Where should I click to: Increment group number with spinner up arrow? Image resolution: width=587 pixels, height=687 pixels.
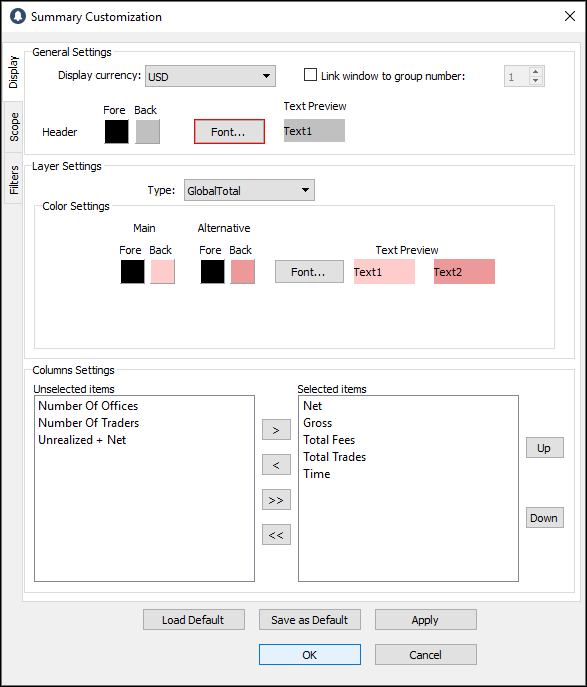point(535,72)
